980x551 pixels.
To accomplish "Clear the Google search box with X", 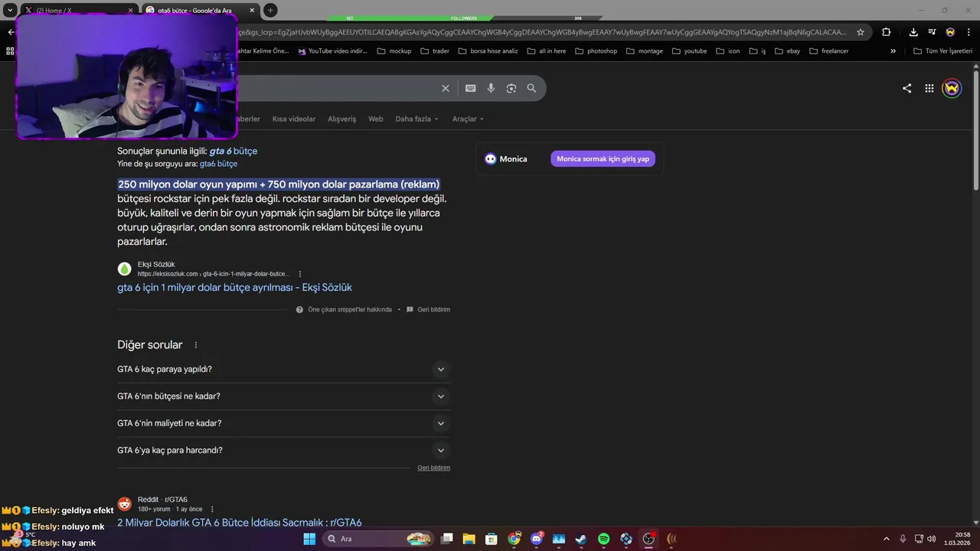I will 446,88.
